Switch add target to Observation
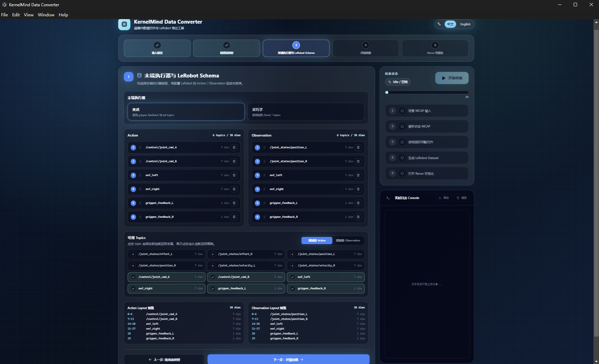Image resolution: width=599 pixels, height=364 pixels. (348, 240)
